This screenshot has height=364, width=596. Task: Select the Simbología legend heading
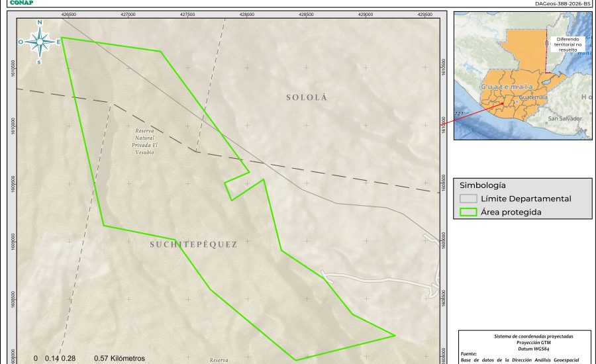[x=483, y=185]
